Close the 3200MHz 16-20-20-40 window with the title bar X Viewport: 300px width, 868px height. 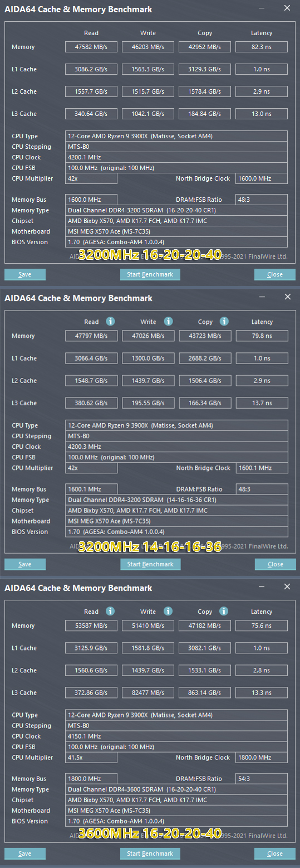287,8
